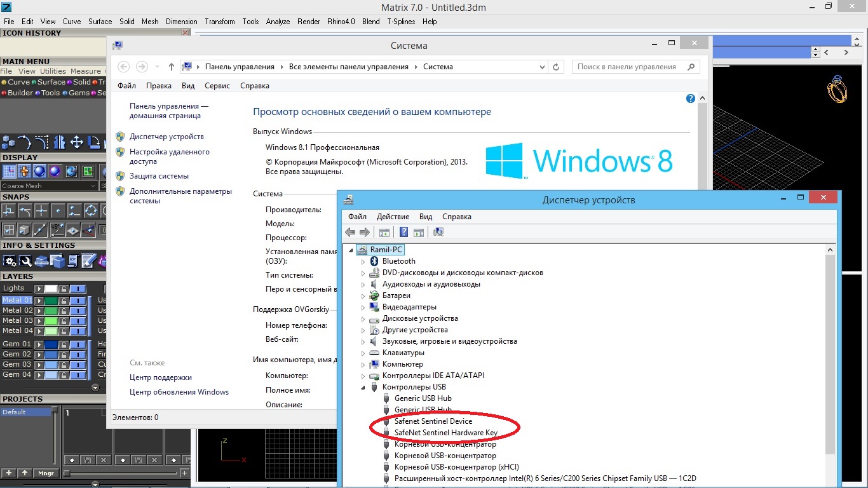The image size is (868, 488).
Task: Collapse the Ramil-PC root node
Action: 350,250
